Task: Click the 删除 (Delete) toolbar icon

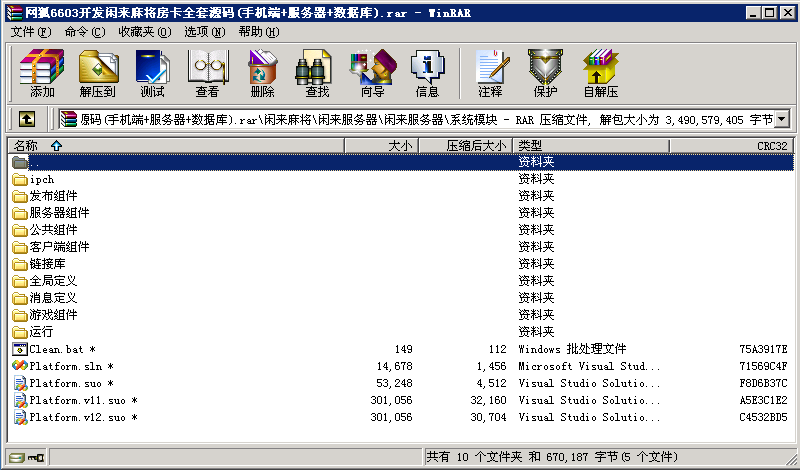Action: click(262, 73)
